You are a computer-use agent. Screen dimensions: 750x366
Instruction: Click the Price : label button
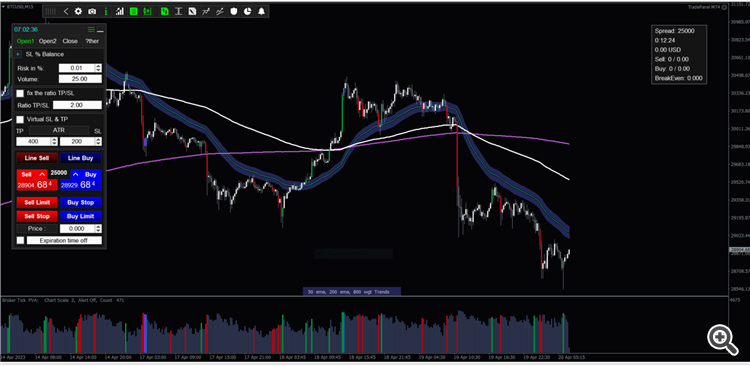37,229
